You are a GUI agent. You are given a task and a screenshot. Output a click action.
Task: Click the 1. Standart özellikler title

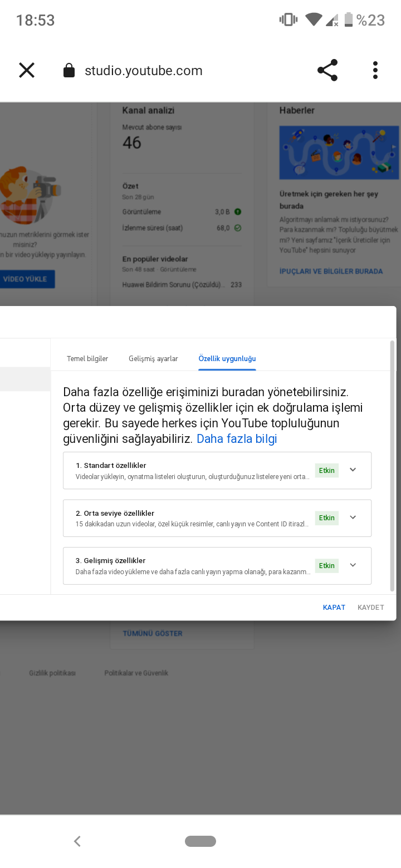111,465
